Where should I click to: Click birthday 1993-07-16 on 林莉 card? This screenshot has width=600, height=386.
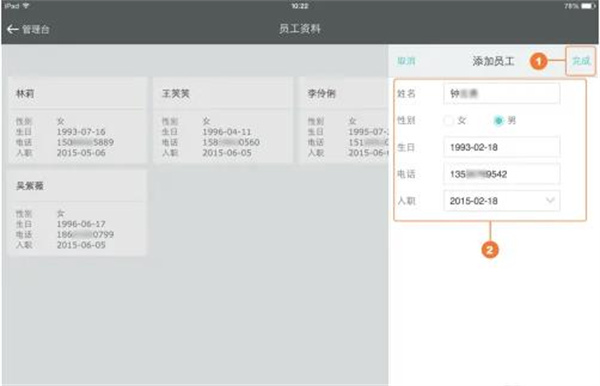coord(81,132)
